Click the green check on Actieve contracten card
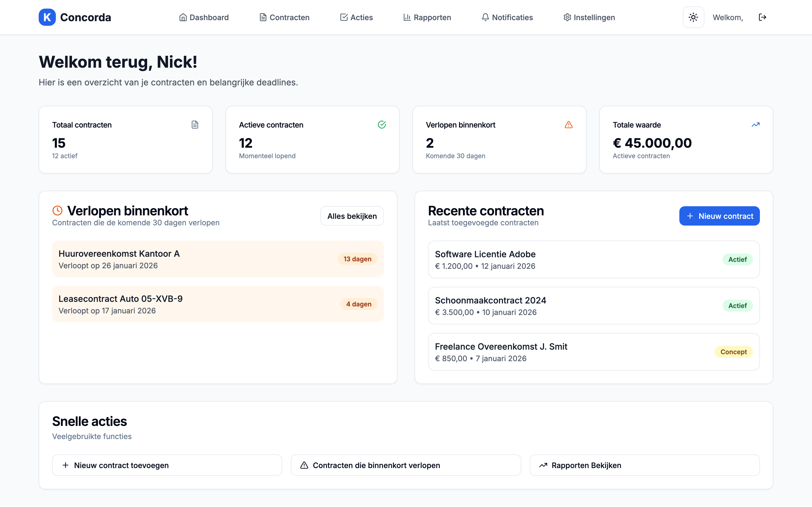This screenshot has height=507, width=812. click(382, 124)
